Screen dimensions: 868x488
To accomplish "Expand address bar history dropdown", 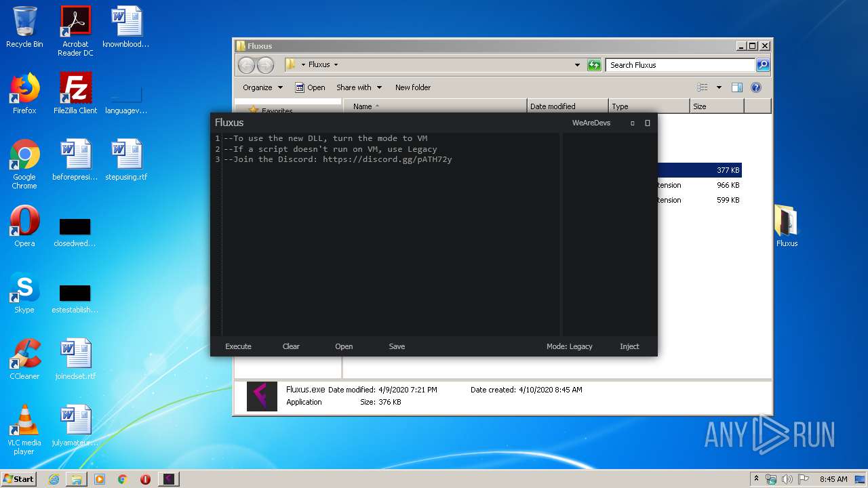I will coord(577,65).
